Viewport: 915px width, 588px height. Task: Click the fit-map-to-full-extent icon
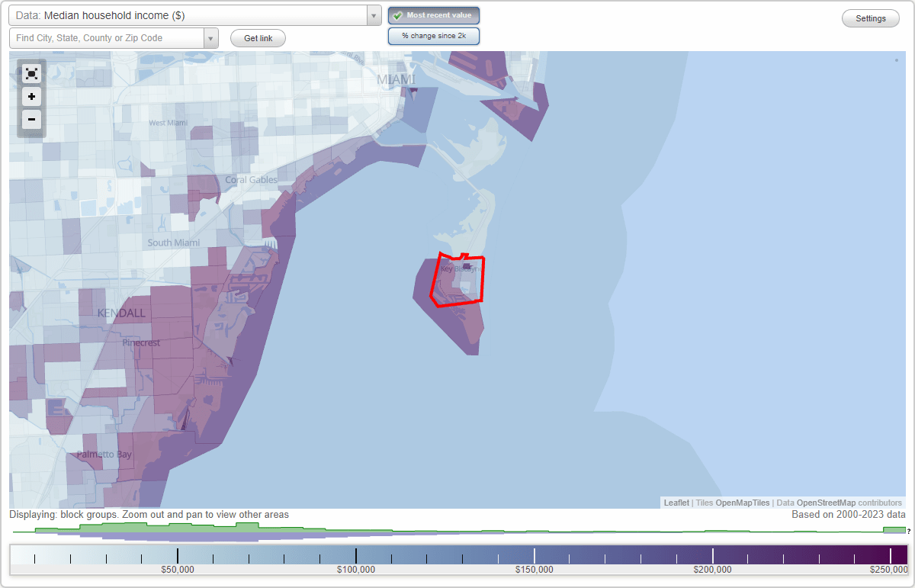coord(31,73)
